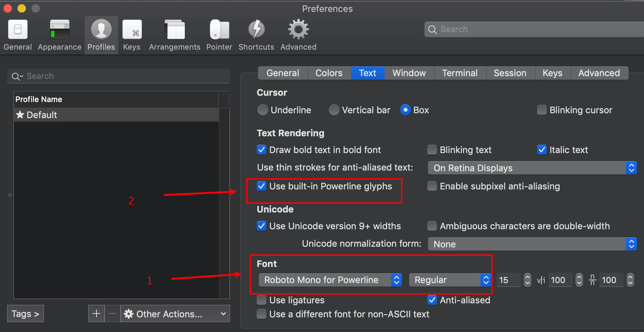The width and height of the screenshot is (644, 332).
Task: Enable different font for non-ASCII text
Action: pyautogui.click(x=262, y=314)
